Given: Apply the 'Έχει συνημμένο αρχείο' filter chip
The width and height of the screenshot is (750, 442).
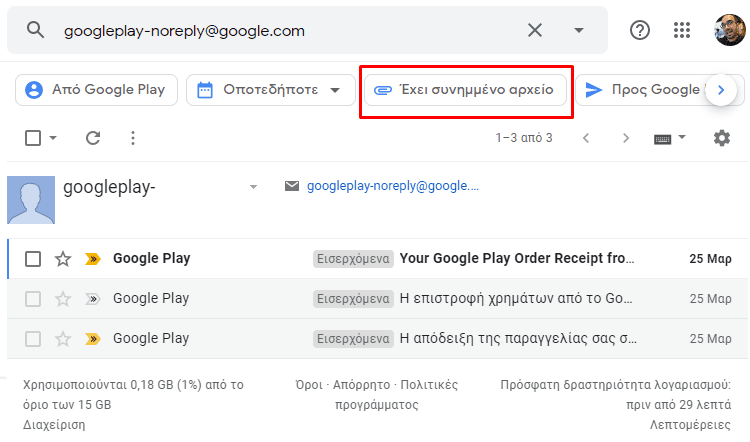Looking at the screenshot, I should (x=465, y=89).
